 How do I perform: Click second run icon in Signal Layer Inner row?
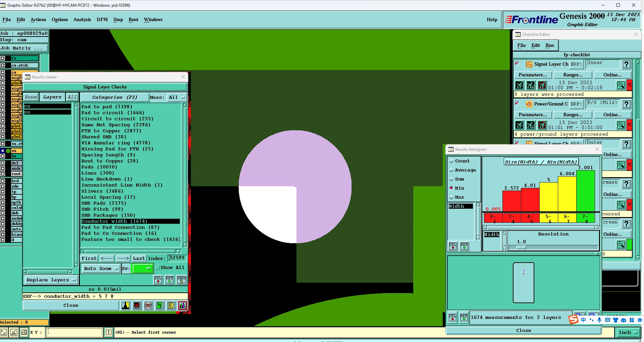[531, 85]
